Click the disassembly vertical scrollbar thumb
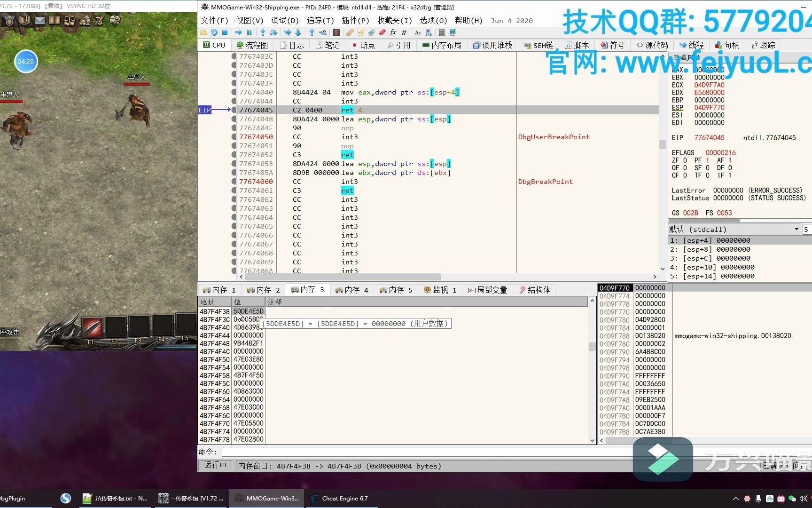 coord(663,144)
